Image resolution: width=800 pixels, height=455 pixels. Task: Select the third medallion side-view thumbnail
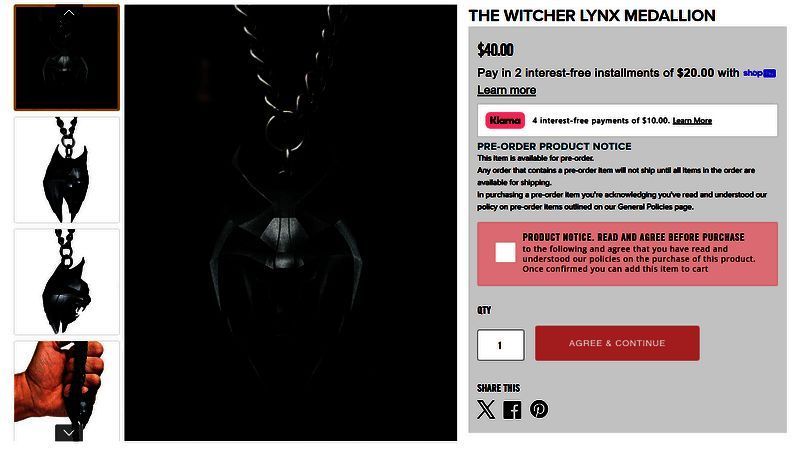67,282
